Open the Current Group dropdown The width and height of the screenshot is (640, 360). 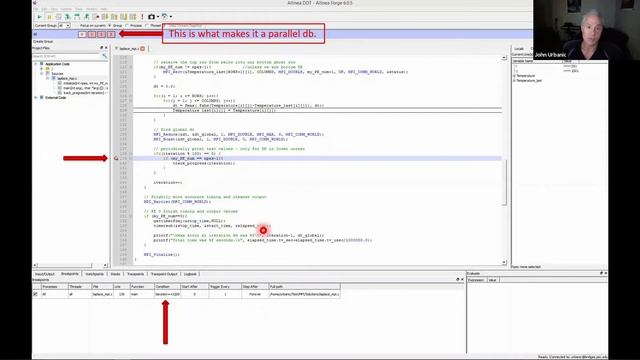click(64, 26)
